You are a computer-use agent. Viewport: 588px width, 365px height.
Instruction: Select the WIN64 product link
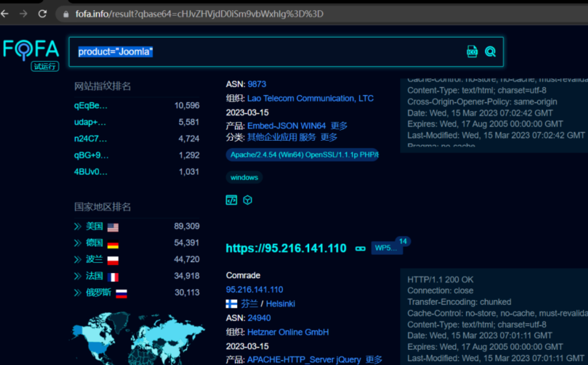click(x=313, y=126)
